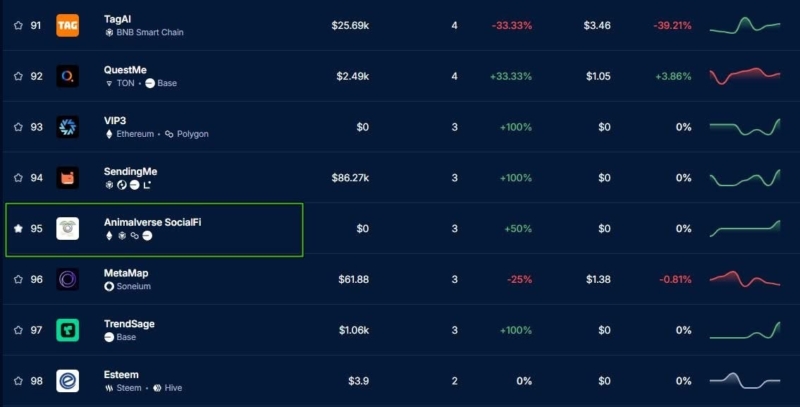Click the VIP3 dapp name
The width and height of the screenshot is (800, 407).
115,120
